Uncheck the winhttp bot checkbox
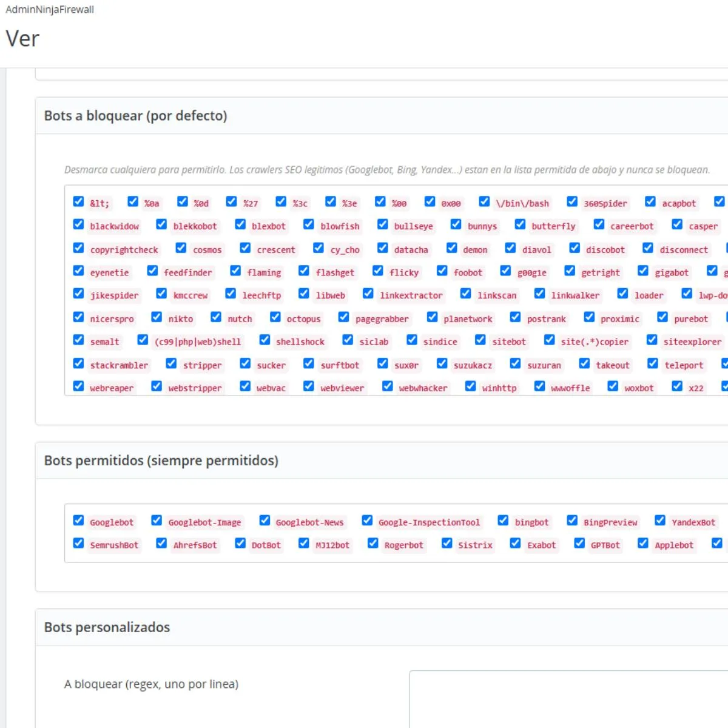The width and height of the screenshot is (728, 728). (x=470, y=386)
